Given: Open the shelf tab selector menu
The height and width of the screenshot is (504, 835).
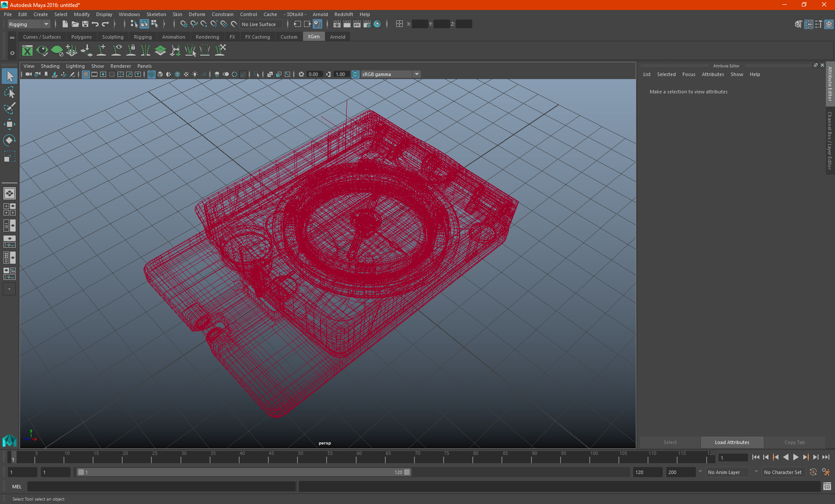Looking at the screenshot, I should click(x=12, y=38).
